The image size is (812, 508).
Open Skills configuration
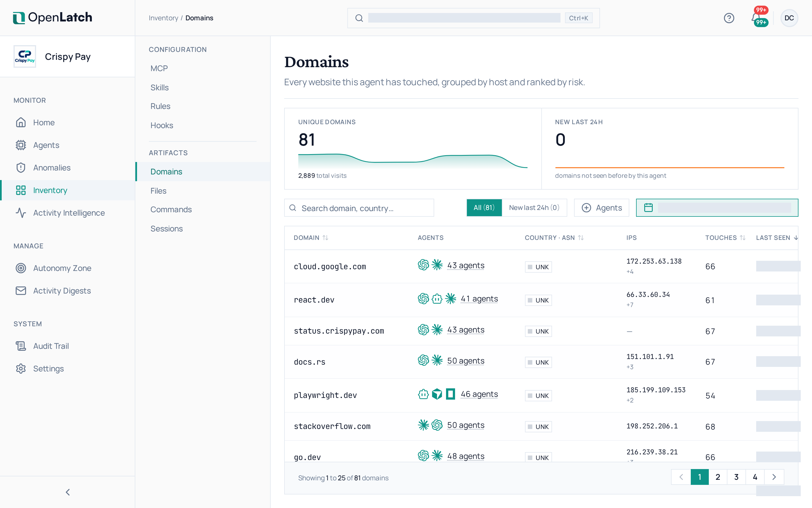203,87
